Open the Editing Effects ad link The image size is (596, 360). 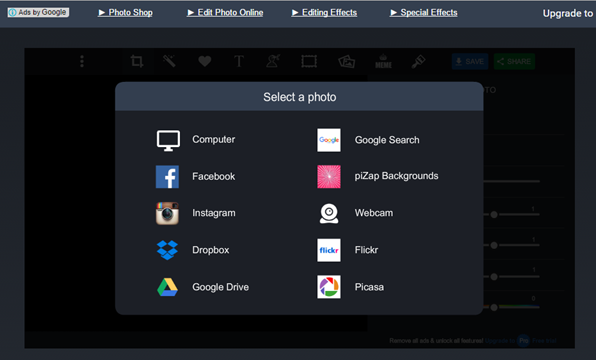tap(324, 13)
